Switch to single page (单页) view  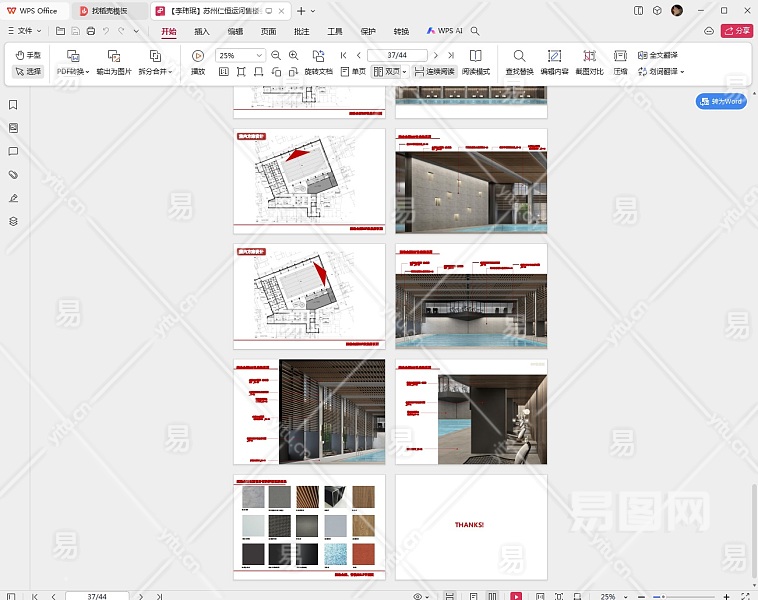[353, 72]
